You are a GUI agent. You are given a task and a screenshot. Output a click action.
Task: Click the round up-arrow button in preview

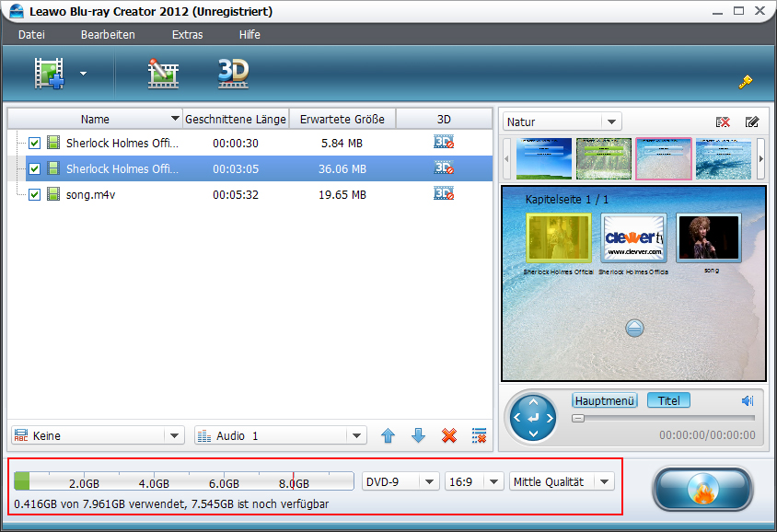click(635, 328)
